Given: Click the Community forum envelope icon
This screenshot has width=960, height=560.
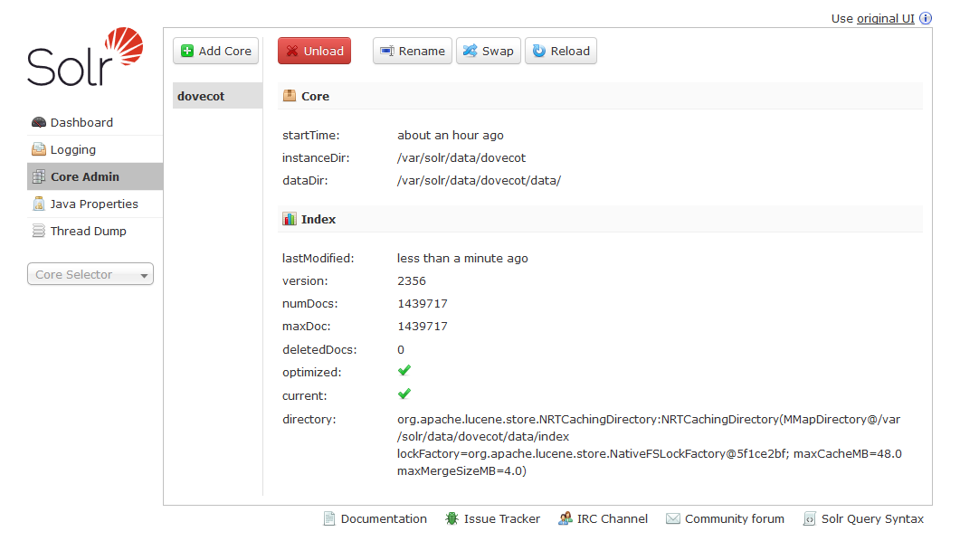Looking at the screenshot, I should coord(673,518).
